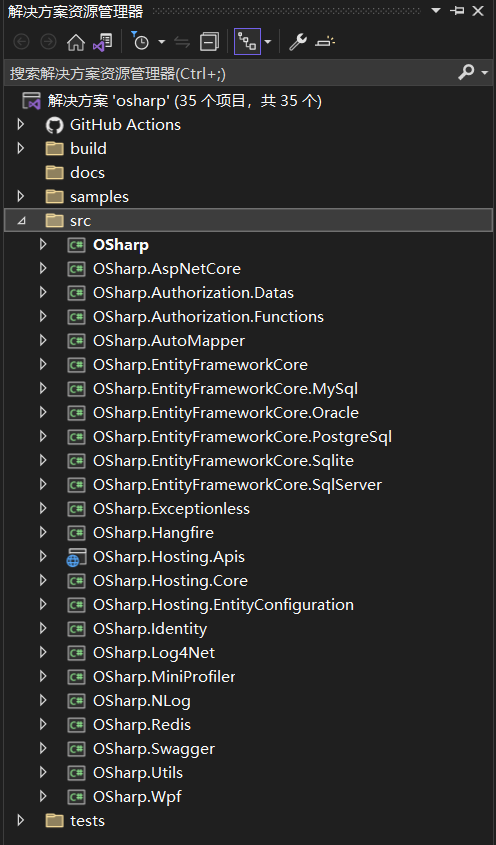Select OSharp.EntityFrameworkCore.Sqlite project

point(223,461)
